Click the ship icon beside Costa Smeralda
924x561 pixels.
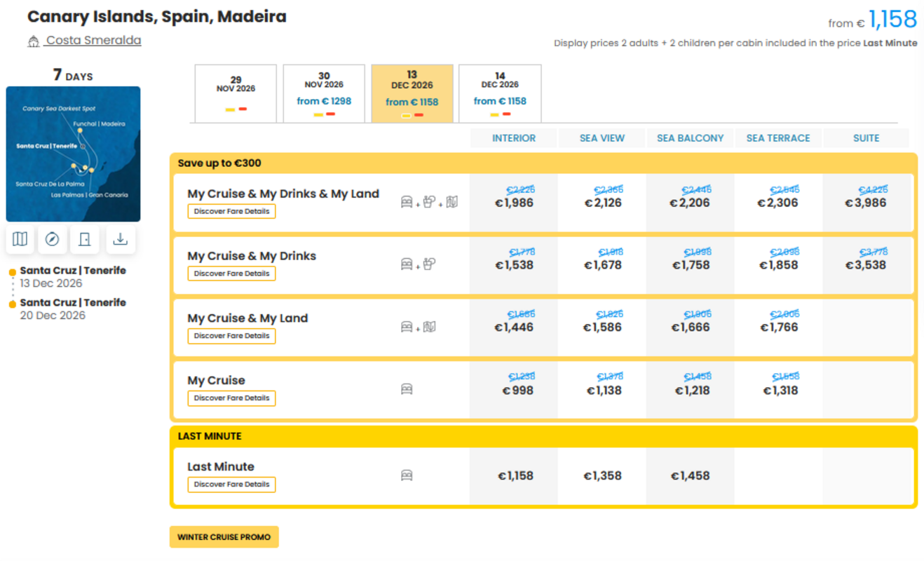pos(33,41)
